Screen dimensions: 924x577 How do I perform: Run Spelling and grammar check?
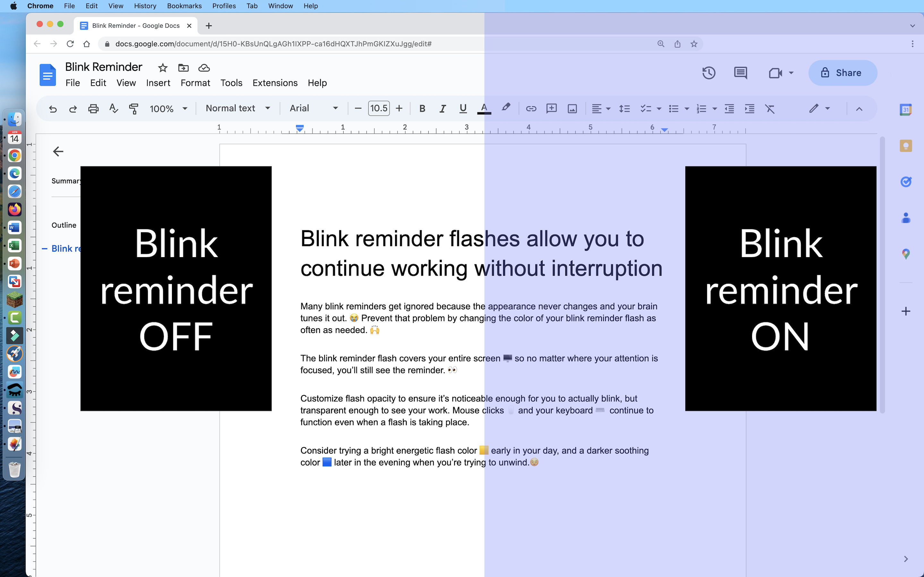(113, 108)
